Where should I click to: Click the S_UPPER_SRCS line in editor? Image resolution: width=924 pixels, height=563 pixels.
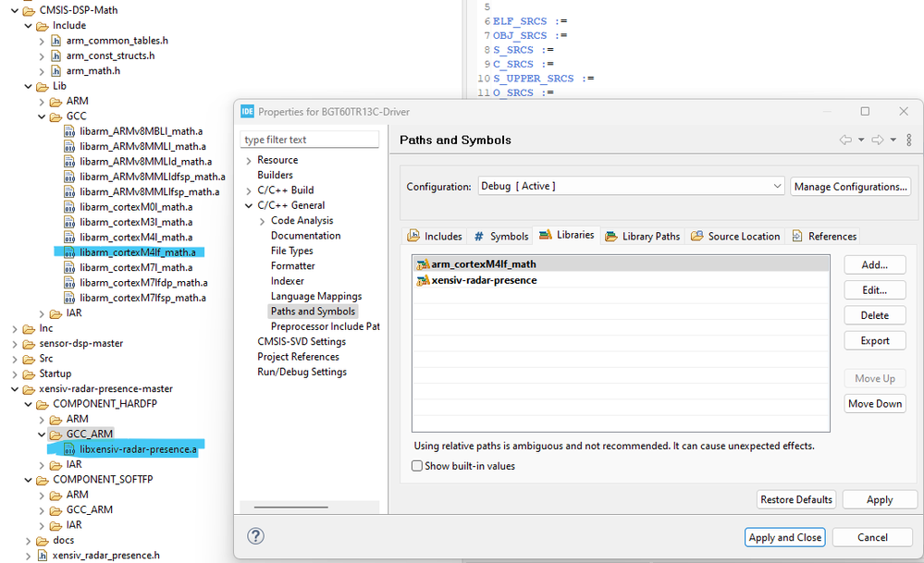pyautogui.click(x=543, y=79)
